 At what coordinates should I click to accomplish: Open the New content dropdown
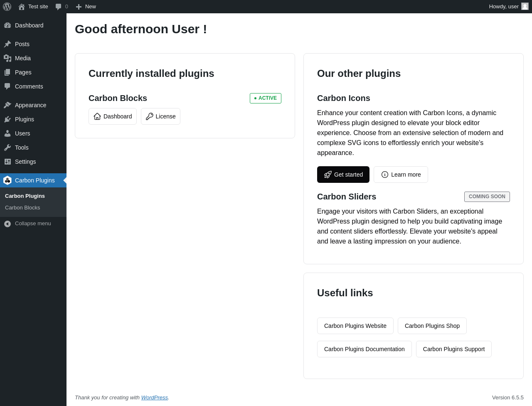[x=86, y=7]
